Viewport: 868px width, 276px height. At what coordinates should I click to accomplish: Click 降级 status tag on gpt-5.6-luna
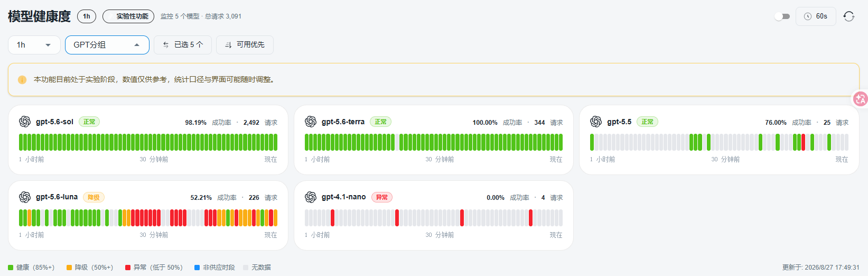pos(94,197)
